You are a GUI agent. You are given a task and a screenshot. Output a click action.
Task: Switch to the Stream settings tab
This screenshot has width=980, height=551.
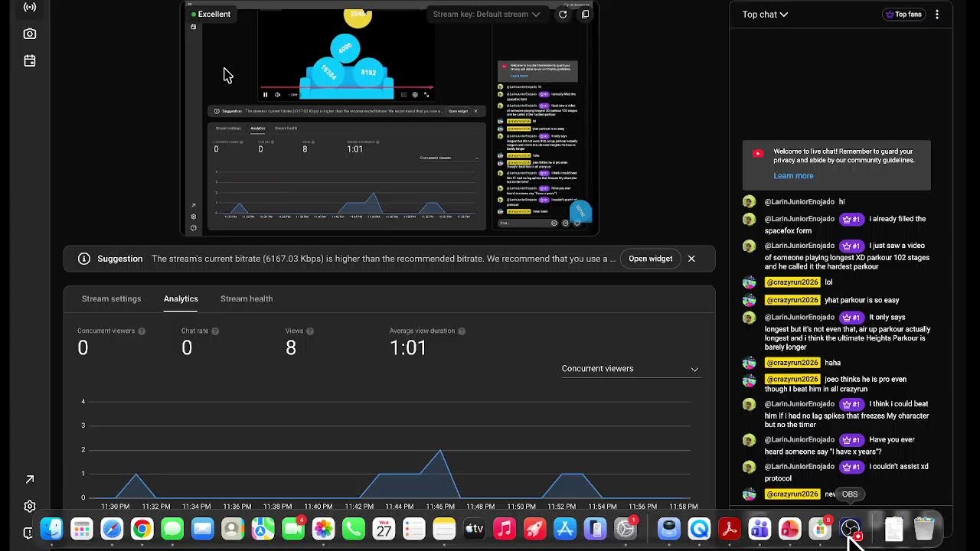[x=112, y=298]
